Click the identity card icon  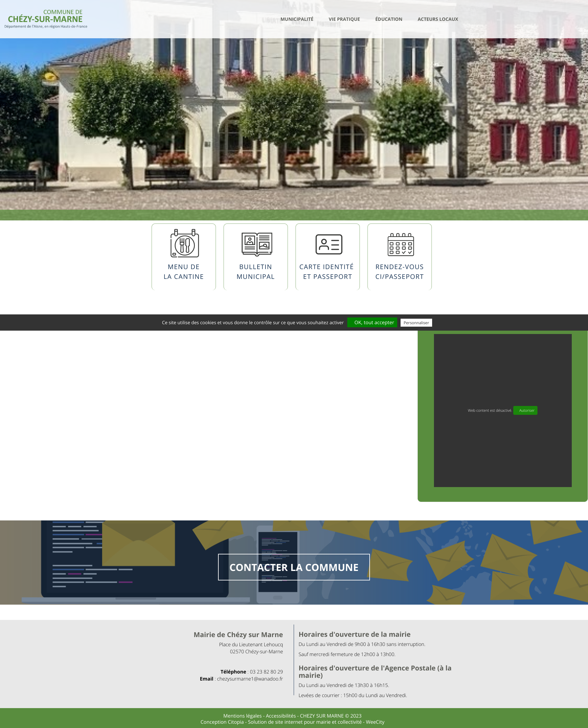pos(329,244)
